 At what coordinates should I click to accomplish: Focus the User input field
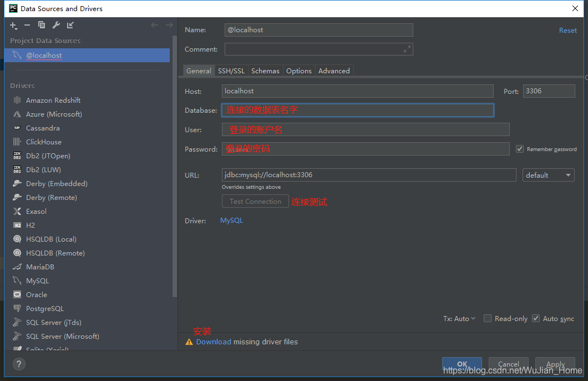click(366, 129)
